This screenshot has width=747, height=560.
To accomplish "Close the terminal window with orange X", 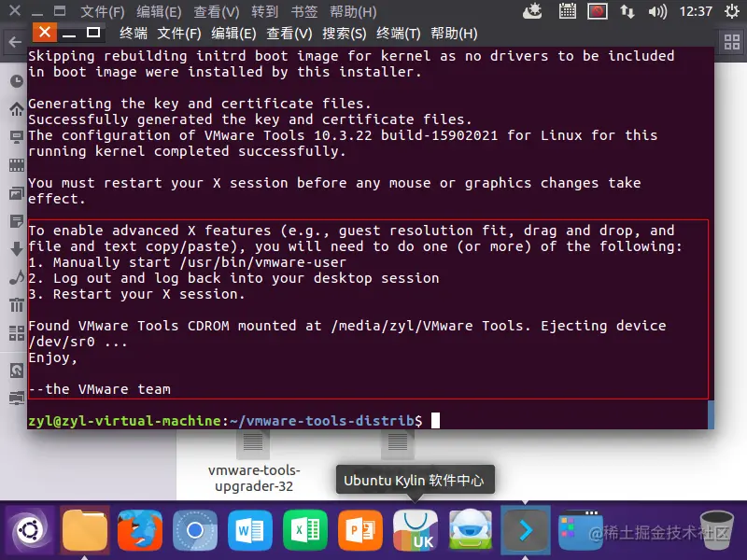I will point(44,33).
